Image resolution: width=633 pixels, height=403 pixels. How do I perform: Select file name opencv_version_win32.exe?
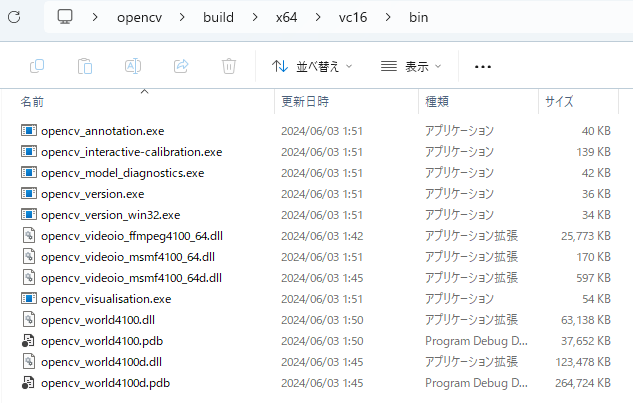click(111, 215)
